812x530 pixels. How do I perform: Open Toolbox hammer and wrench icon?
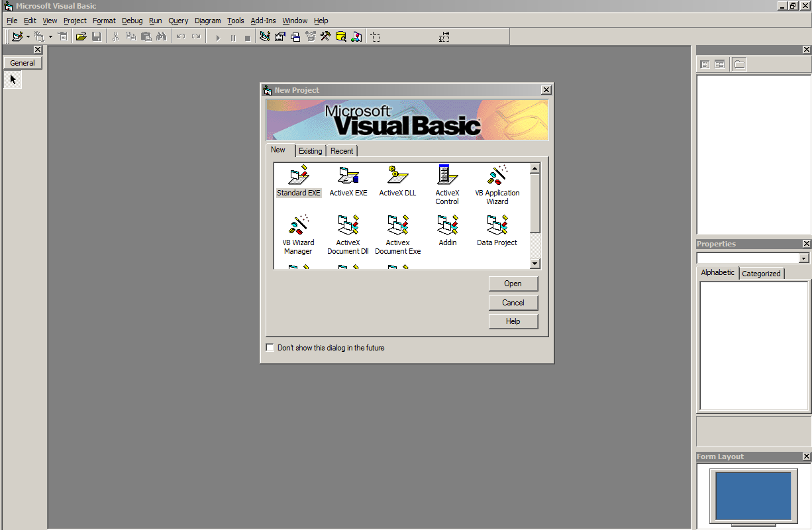click(x=325, y=37)
